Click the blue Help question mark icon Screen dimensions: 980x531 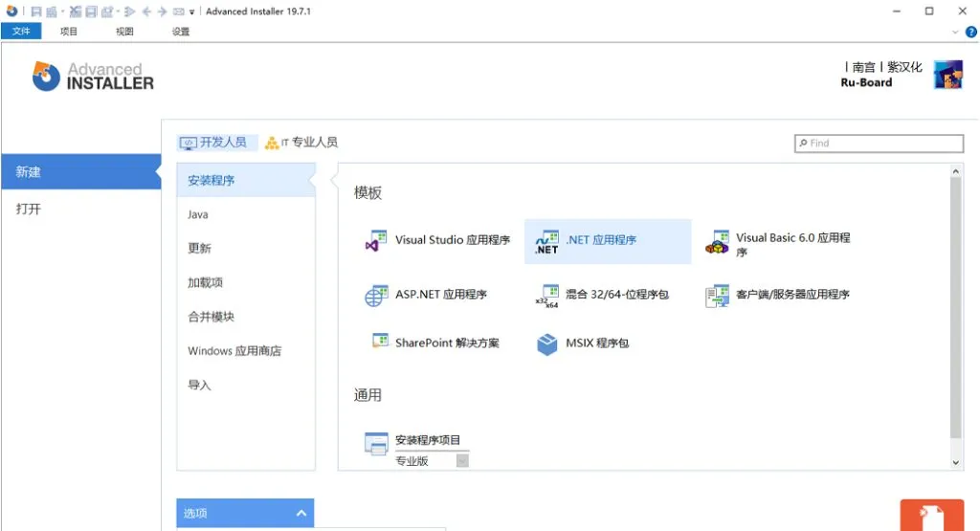pyautogui.click(x=971, y=32)
